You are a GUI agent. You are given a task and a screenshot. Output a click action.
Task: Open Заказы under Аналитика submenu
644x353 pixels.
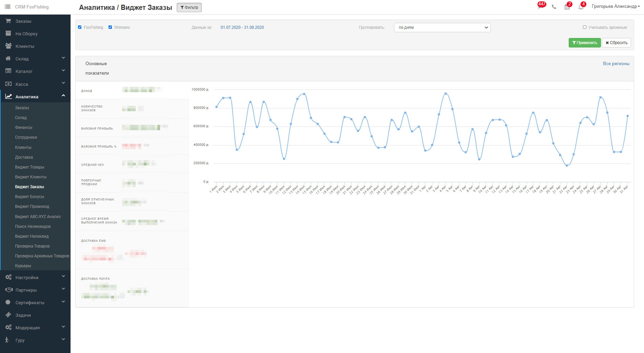click(x=22, y=108)
